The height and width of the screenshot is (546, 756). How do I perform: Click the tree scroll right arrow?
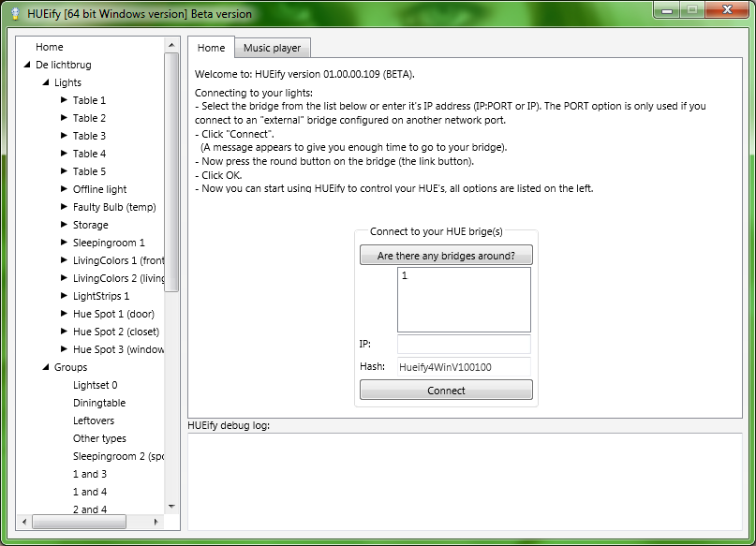click(156, 522)
